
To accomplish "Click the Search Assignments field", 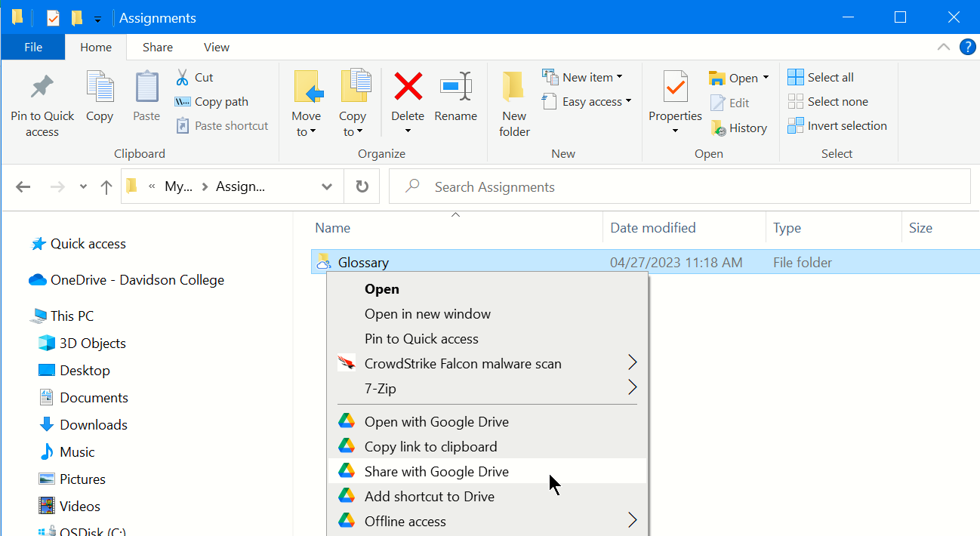I will [680, 187].
